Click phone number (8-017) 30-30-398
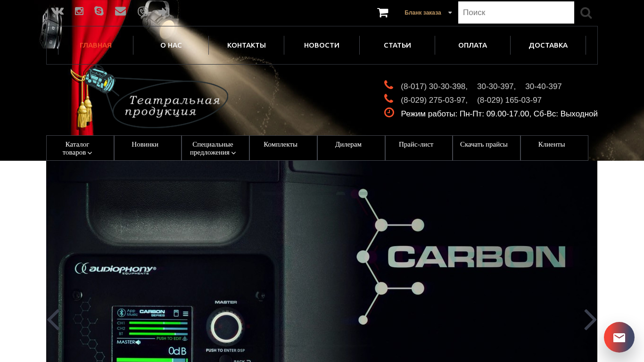 (x=434, y=87)
